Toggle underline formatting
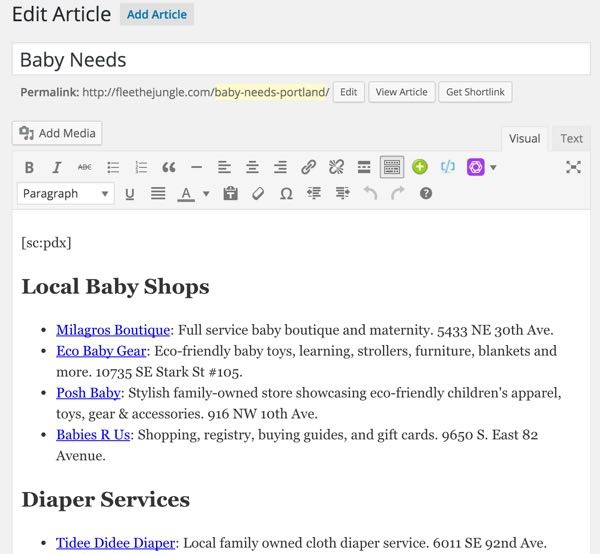The width and height of the screenshot is (600, 554). pos(130,194)
